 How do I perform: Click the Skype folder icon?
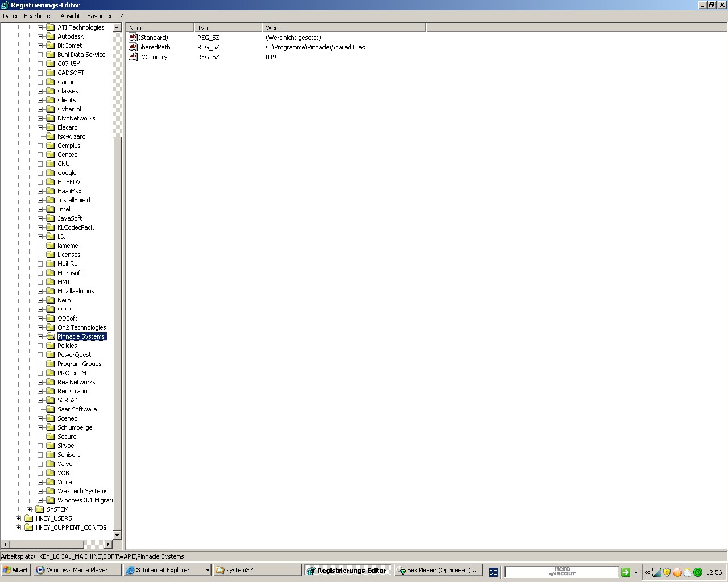[x=50, y=446]
